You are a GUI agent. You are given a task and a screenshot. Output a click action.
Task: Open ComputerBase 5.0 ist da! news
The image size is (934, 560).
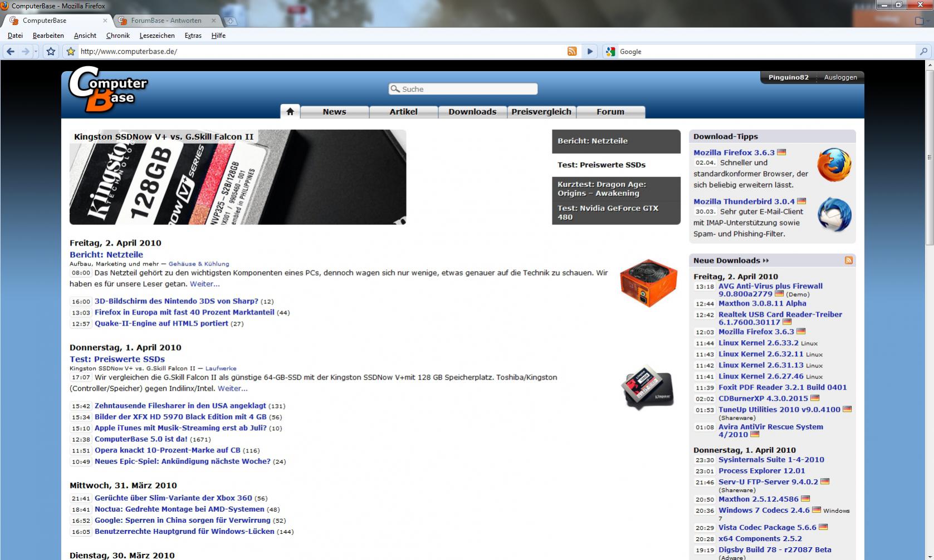tap(141, 439)
